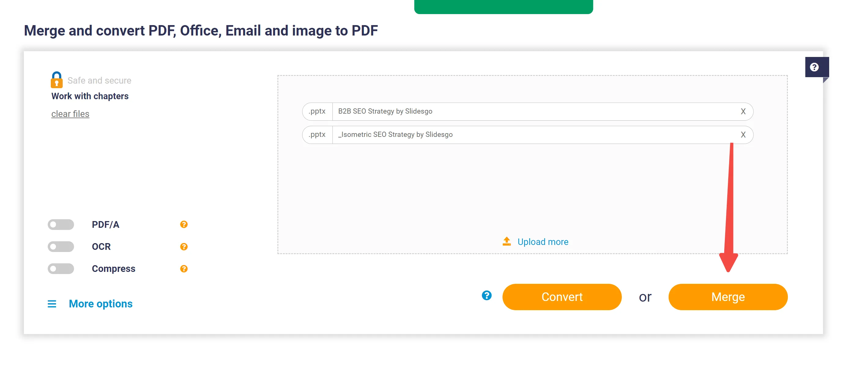Open Work with chapters settings
Image resolution: width=868 pixels, height=376 pixels.
tap(90, 96)
